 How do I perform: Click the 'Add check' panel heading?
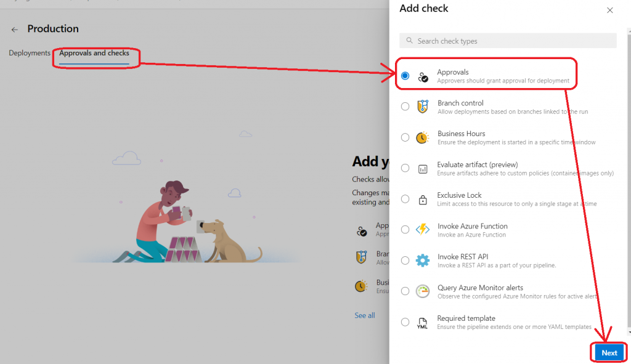424,9
